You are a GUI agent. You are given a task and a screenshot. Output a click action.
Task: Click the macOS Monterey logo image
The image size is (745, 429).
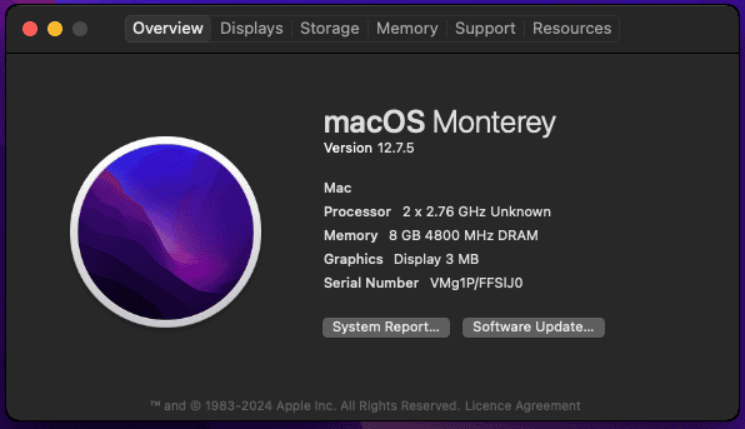pyautogui.click(x=165, y=232)
